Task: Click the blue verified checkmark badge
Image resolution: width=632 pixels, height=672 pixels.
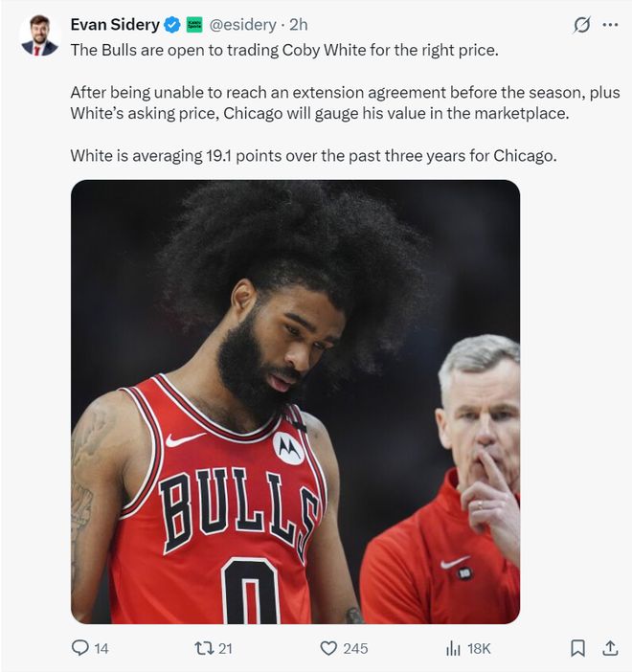Action: pos(172,25)
